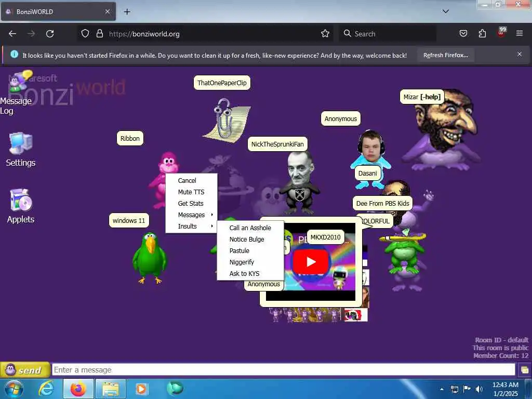Click the extension icon with 99 badge

pos(501,33)
